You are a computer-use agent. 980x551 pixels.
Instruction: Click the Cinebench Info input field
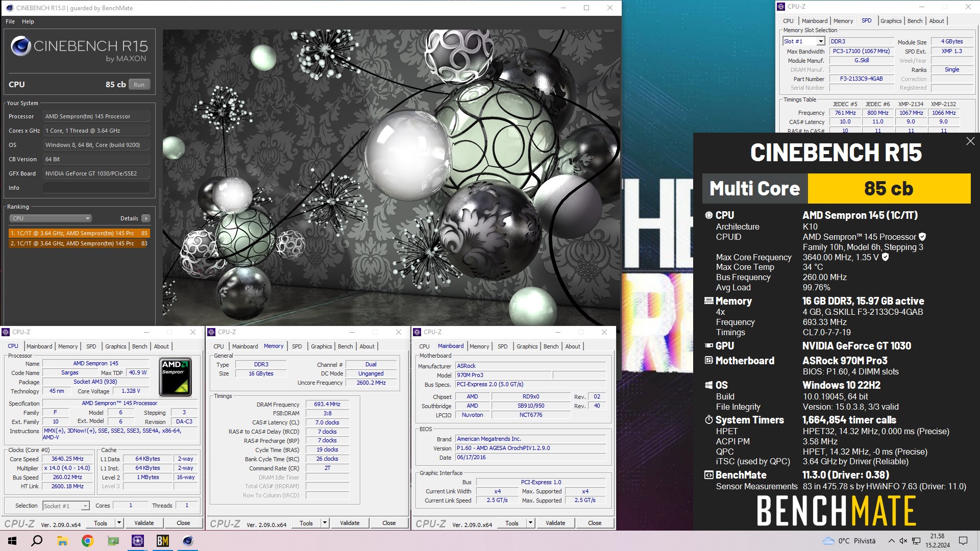click(x=96, y=188)
